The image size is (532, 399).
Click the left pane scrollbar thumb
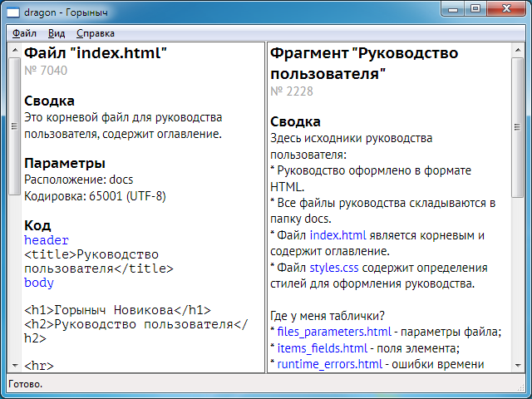[x=15, y=126]
